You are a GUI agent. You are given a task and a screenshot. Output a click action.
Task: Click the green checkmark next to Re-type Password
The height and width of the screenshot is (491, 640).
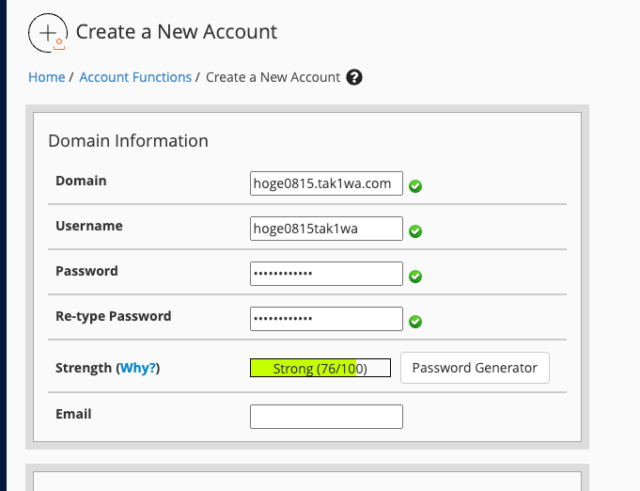(415, 322)
